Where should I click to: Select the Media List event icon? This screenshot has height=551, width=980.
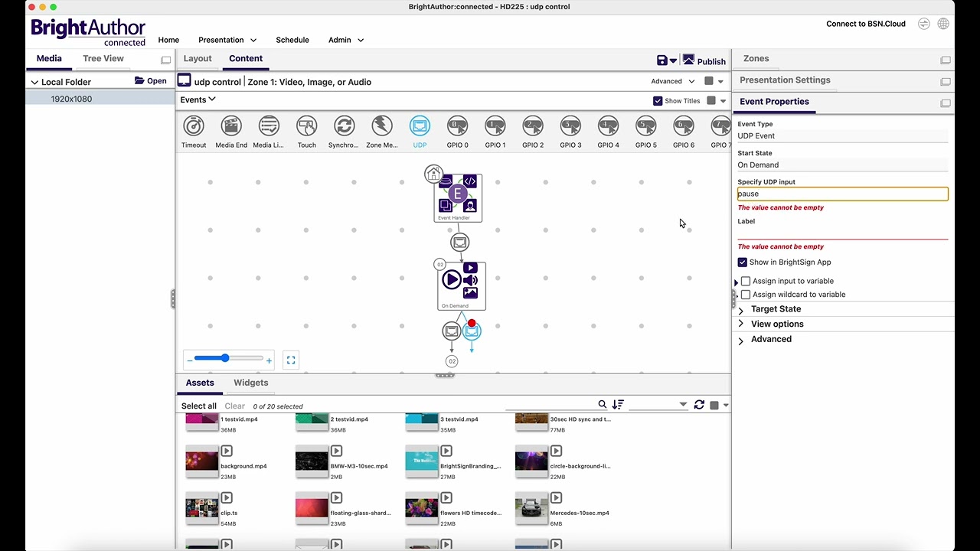click(x=269, y=126)
